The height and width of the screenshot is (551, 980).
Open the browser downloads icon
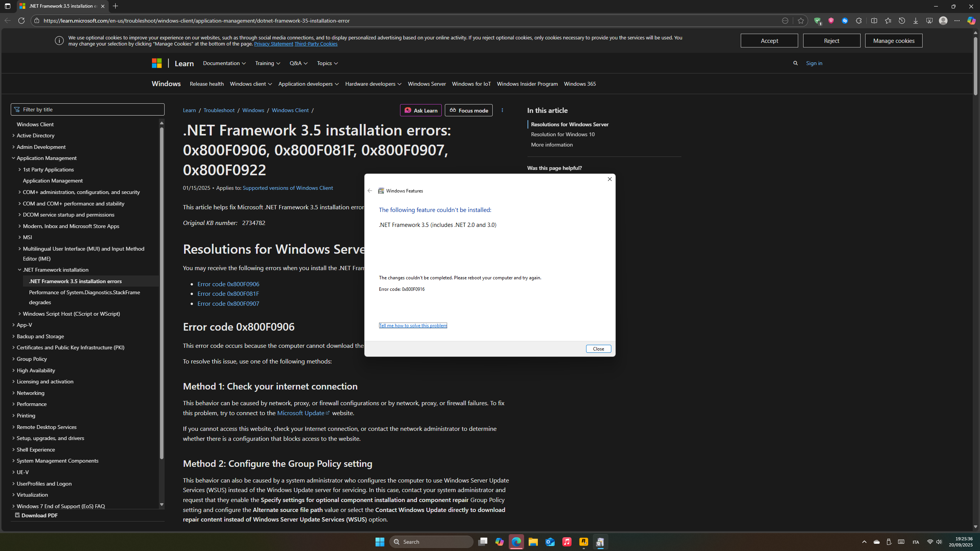[x=915, y=21]
